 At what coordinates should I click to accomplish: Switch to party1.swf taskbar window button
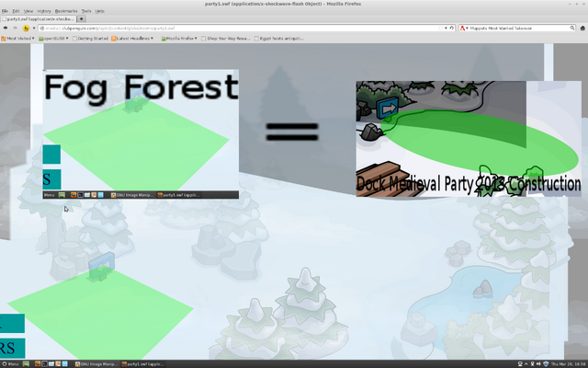click(143, 364)
